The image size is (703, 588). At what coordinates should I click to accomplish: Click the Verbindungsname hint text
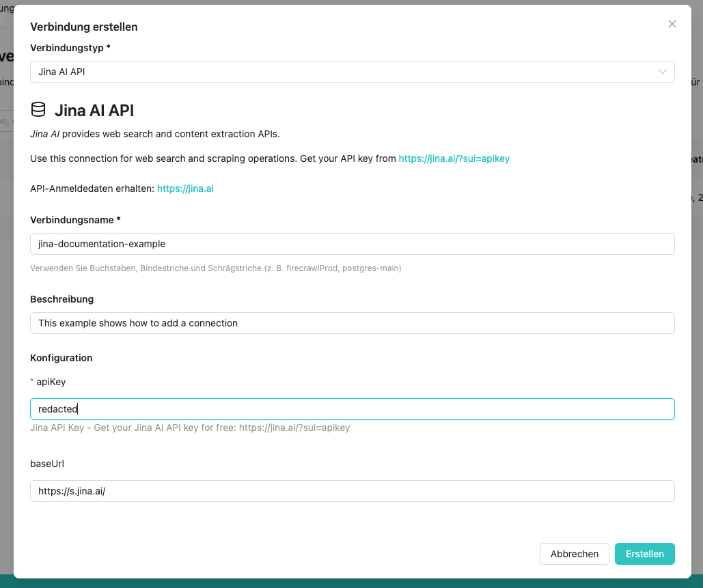tap(216, 268)
